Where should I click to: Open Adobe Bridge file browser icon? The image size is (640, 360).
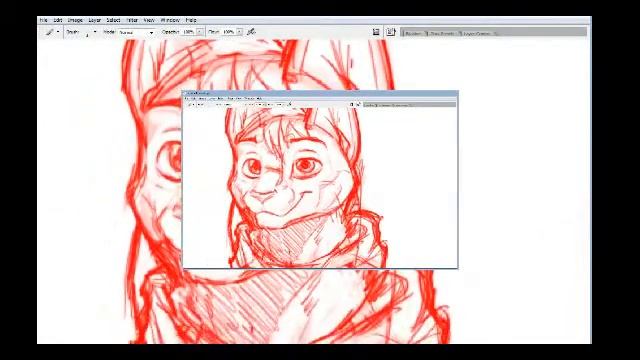(x=391, y=32)
